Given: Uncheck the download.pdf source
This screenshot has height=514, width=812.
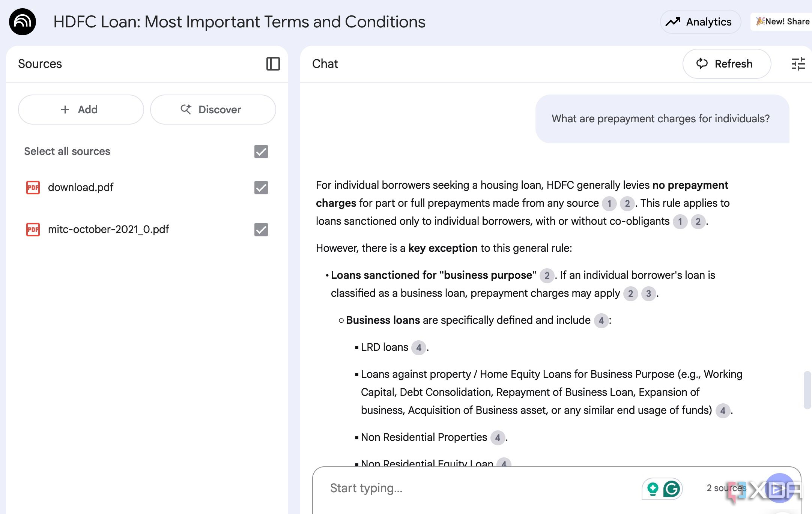Looking at the screenshot, I should pos(261,188).
